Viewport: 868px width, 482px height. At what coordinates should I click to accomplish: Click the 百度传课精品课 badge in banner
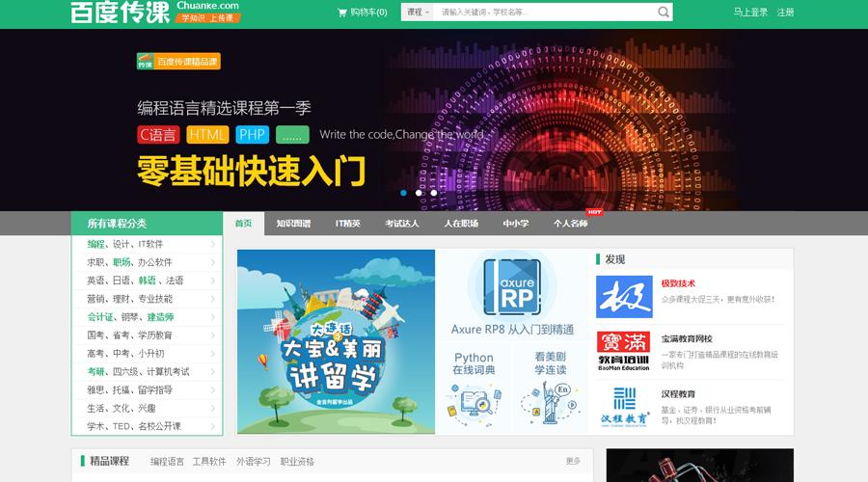coord(178,61)
